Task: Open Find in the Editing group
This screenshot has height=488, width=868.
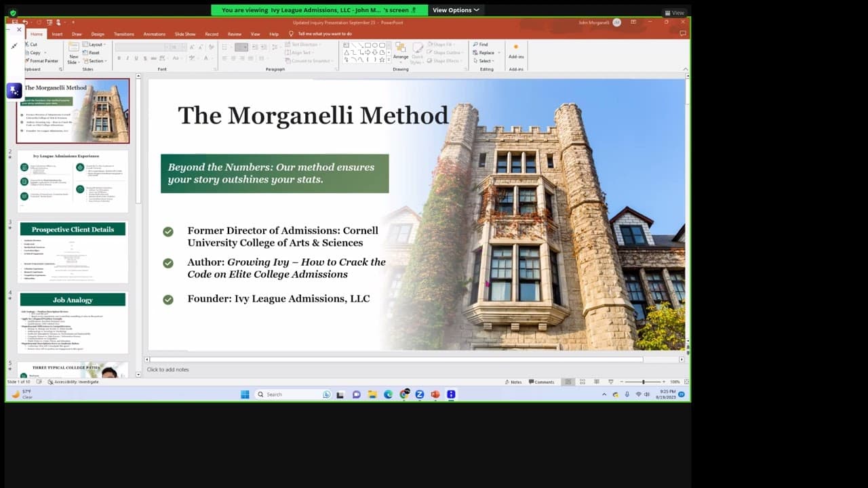Action: [481, 45]
